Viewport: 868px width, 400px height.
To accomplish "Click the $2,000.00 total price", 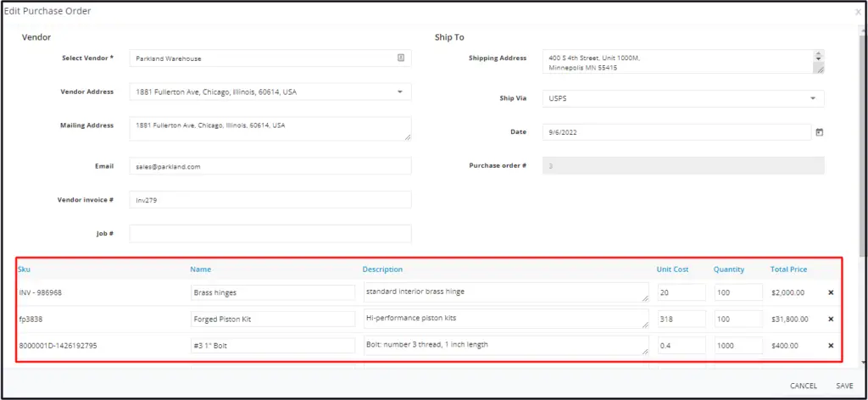I will click(x=787, y=292).
